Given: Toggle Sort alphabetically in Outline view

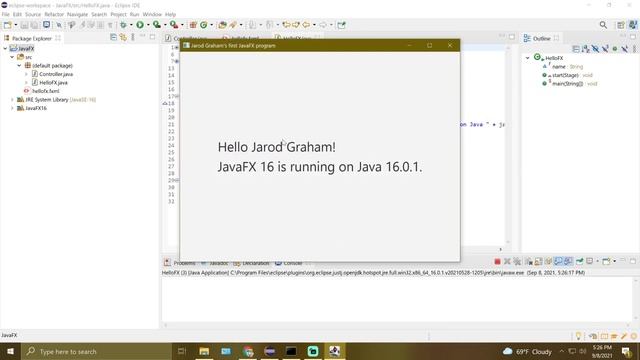Looking at the screenshot, I should pyautogui.click(x=586, y=49).
